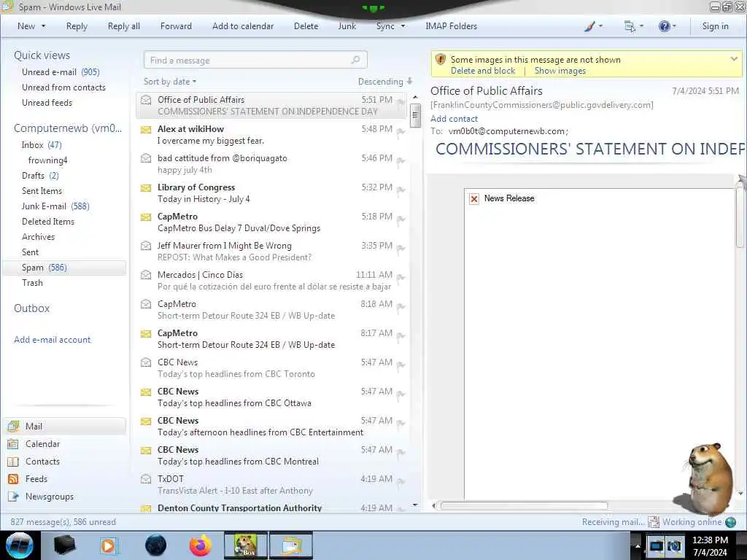Flag the Jeff Maurer message

(x=401, y=249)
